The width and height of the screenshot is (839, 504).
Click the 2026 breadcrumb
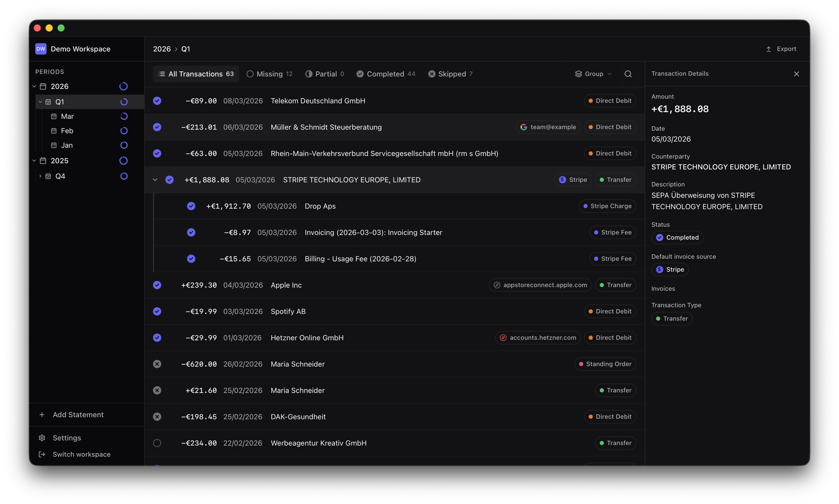pyautogui.click(x=162, y=49)
